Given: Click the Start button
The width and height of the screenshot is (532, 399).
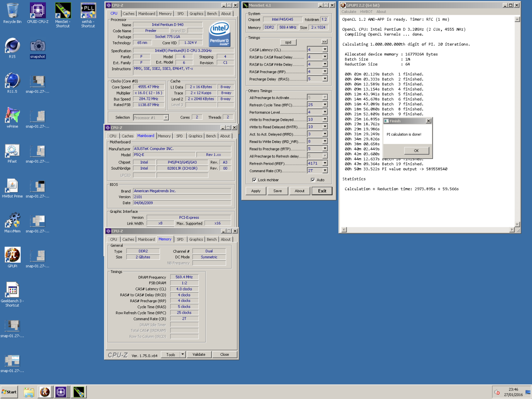Looking at the screenshot, I should (9, 392).
